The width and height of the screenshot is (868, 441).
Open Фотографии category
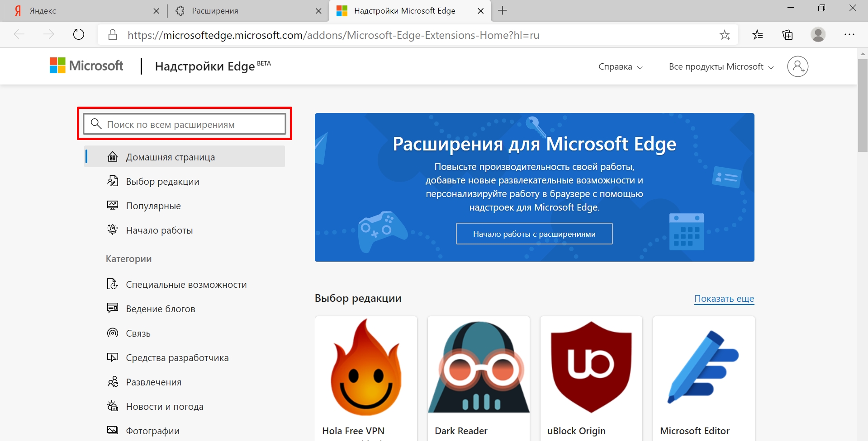click(152, 431)
